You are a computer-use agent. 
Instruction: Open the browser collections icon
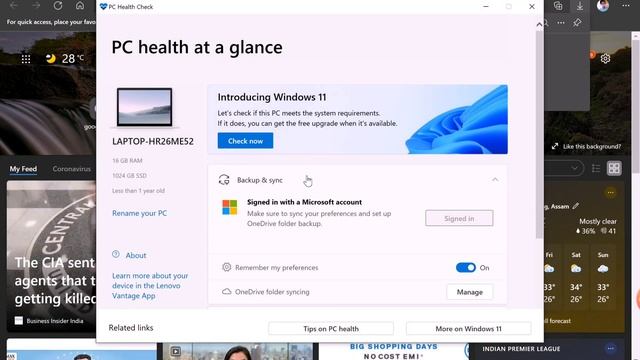click(x=558, y=6)
